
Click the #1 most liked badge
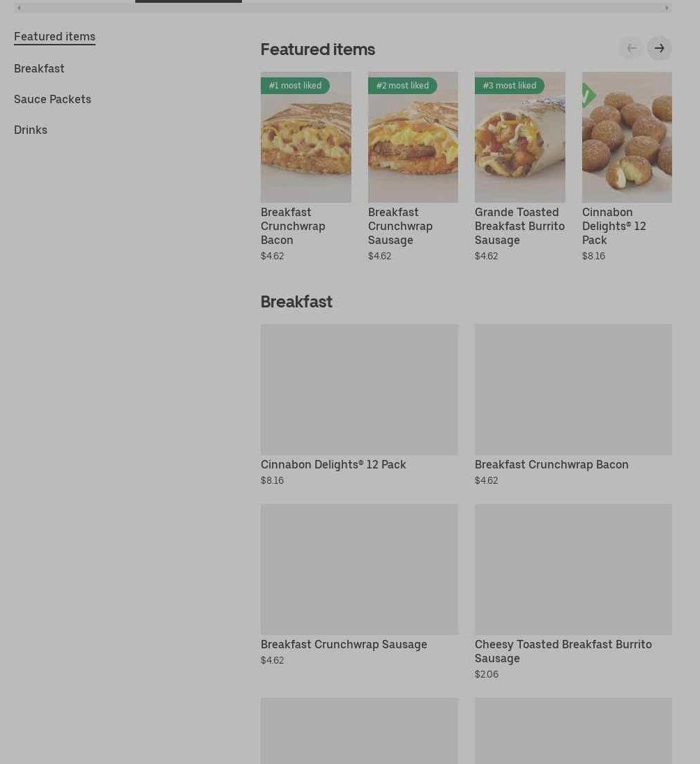[x=295, y=86]
